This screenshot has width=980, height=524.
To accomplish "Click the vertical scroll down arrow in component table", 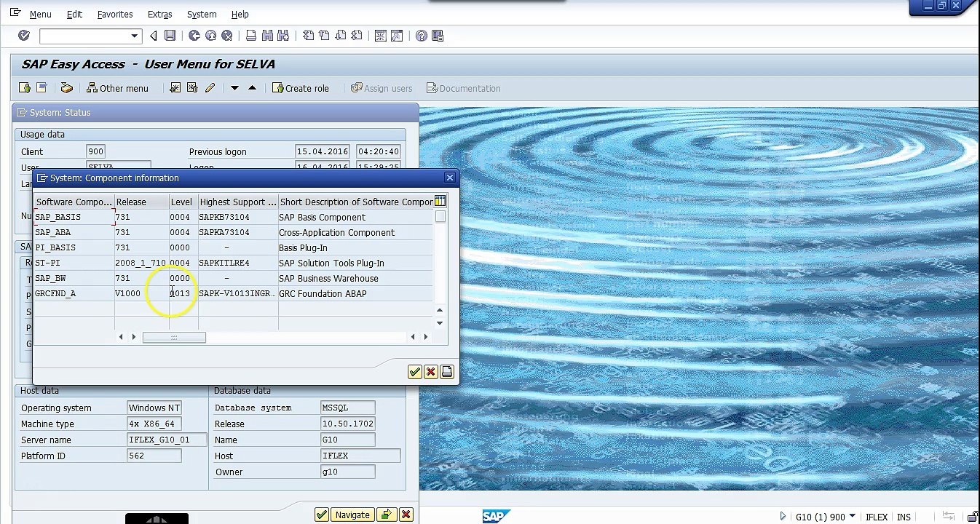I will pyautogui.click(x=440, y=322).
